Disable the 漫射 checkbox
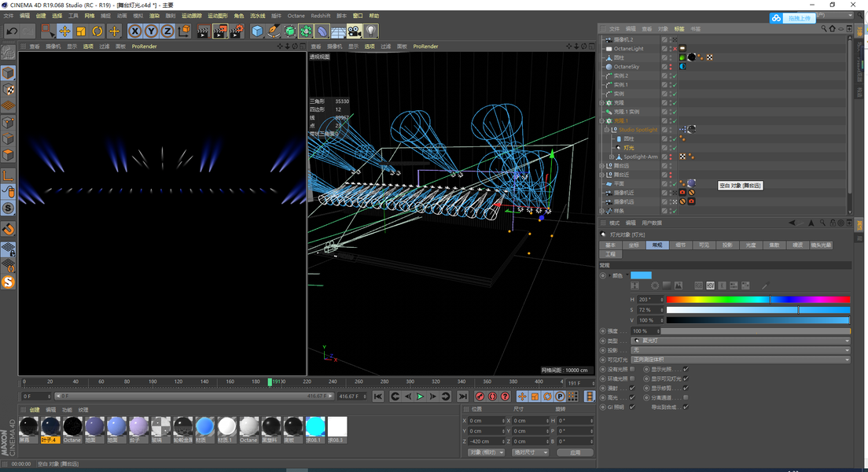 [x=633, y=388]
